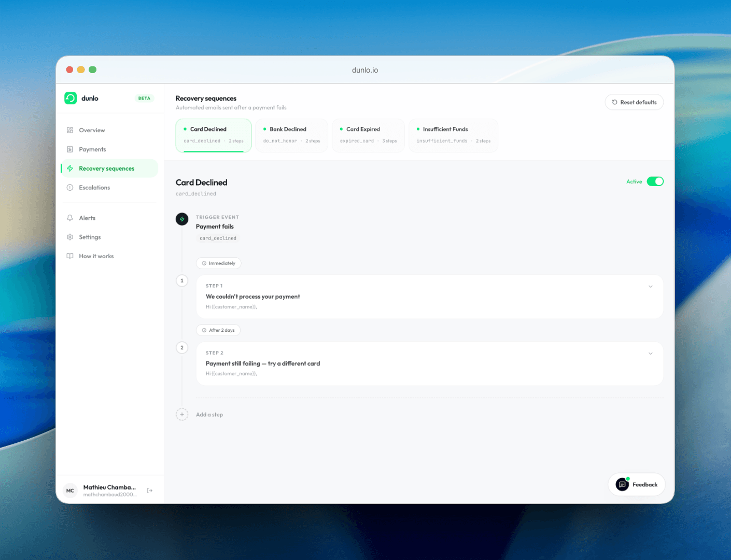Viewport: 731px width, 560px height.
Task: Click the Immediately delay chip
Action: tap(218, 263)
